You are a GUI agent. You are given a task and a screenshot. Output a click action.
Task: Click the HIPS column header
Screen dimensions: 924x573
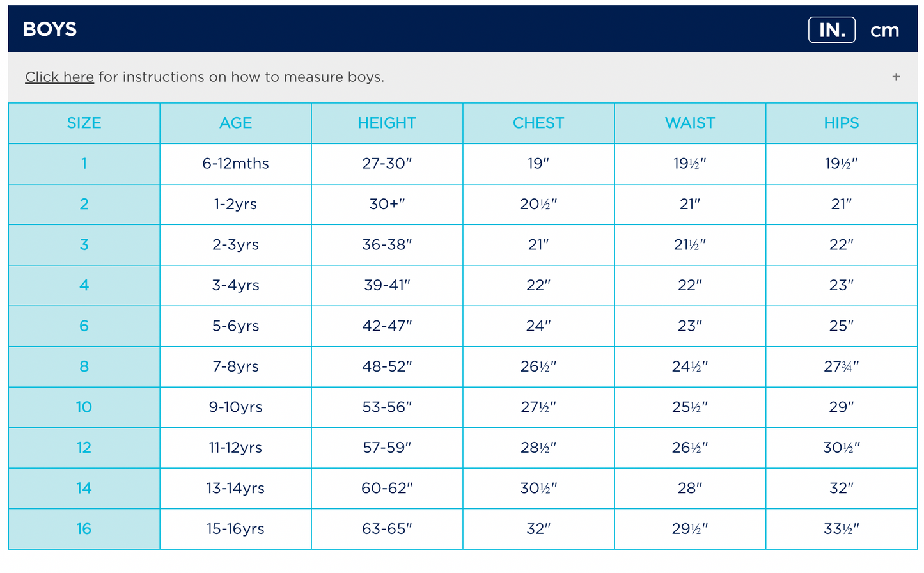point(842,123)
